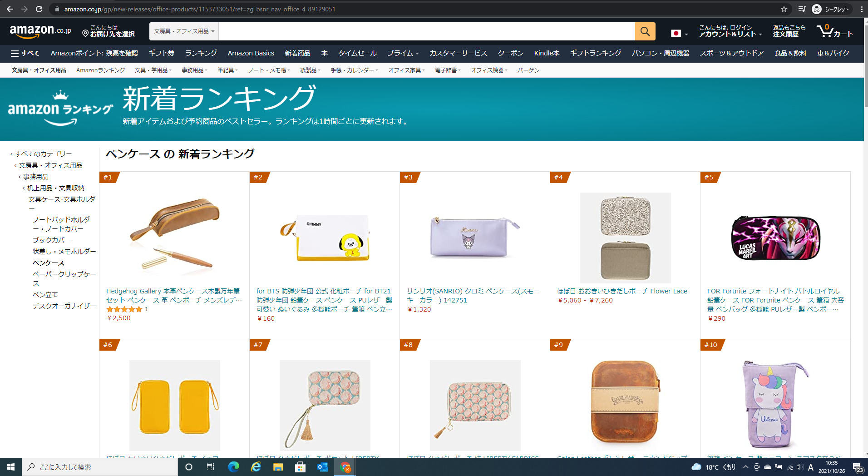Go to 返品もこちら 注文履歴
This screenshot has width=868, height=476.
[789, 31]
